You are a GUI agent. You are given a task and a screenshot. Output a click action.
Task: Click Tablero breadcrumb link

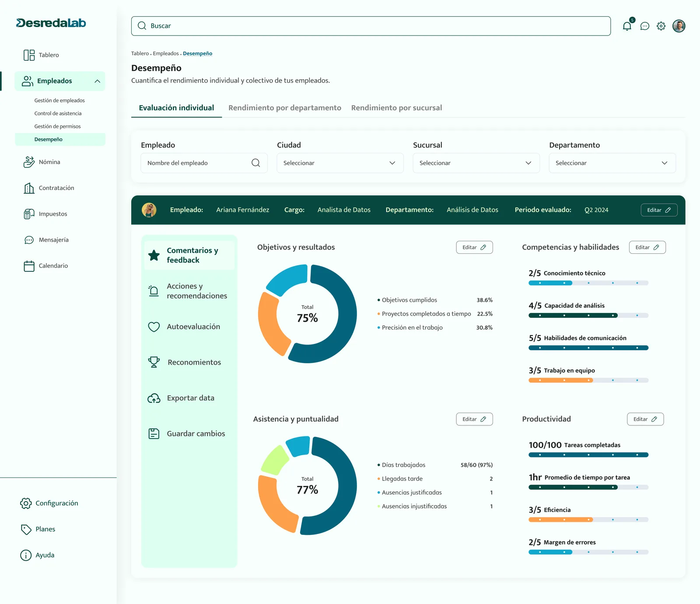[140, 53]
